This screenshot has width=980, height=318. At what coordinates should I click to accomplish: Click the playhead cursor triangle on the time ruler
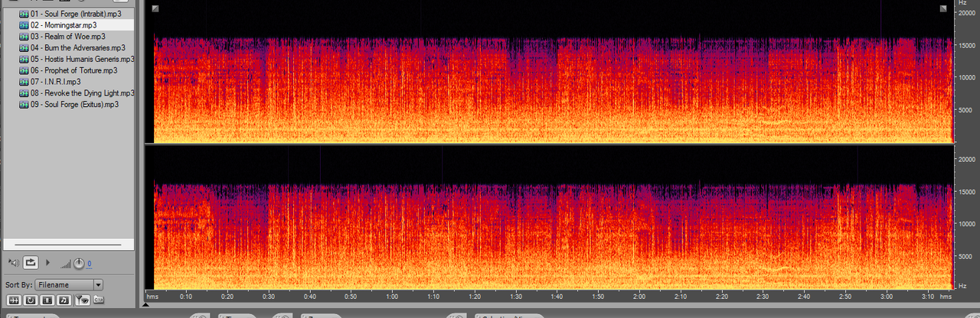(147, 304)
